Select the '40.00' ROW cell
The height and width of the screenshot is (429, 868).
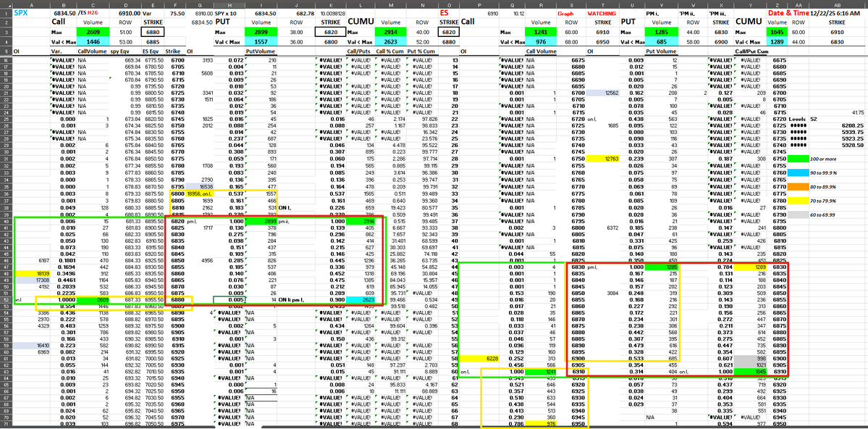(423, 33)
